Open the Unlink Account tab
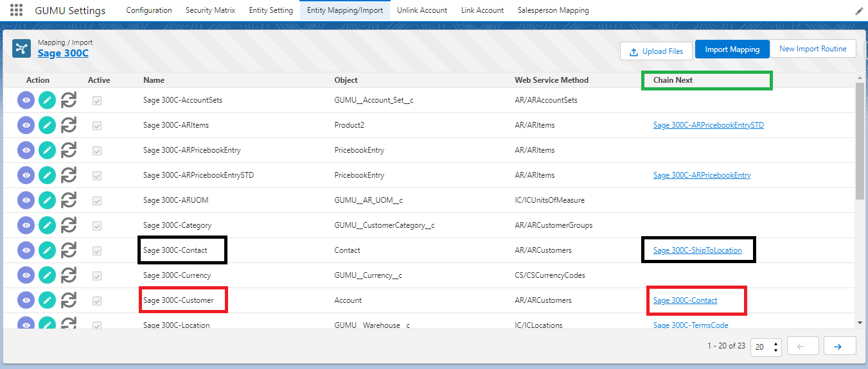868x369 pixels. (x=422, y=10)
